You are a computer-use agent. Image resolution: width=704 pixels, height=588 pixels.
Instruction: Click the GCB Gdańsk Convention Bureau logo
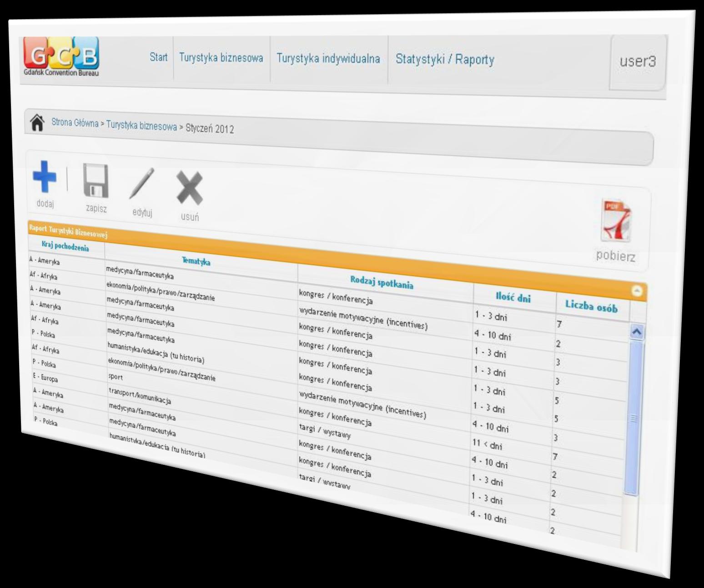point(61,56)
